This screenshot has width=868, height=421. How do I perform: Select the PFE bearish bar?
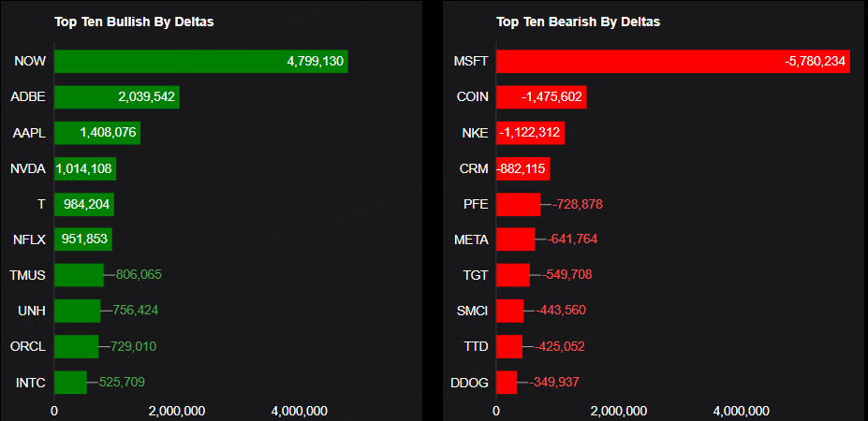[x=518, y=204]
